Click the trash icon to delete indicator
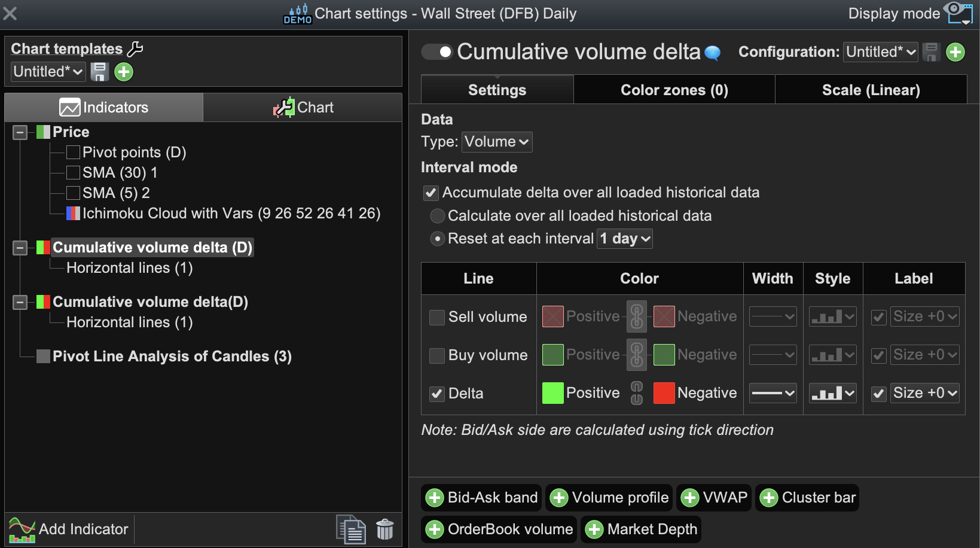 pyautogui.click(x=385, y=529)
